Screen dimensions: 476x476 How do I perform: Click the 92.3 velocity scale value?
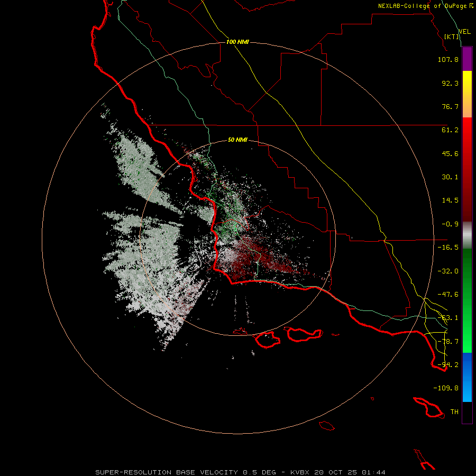click(450, 83)
